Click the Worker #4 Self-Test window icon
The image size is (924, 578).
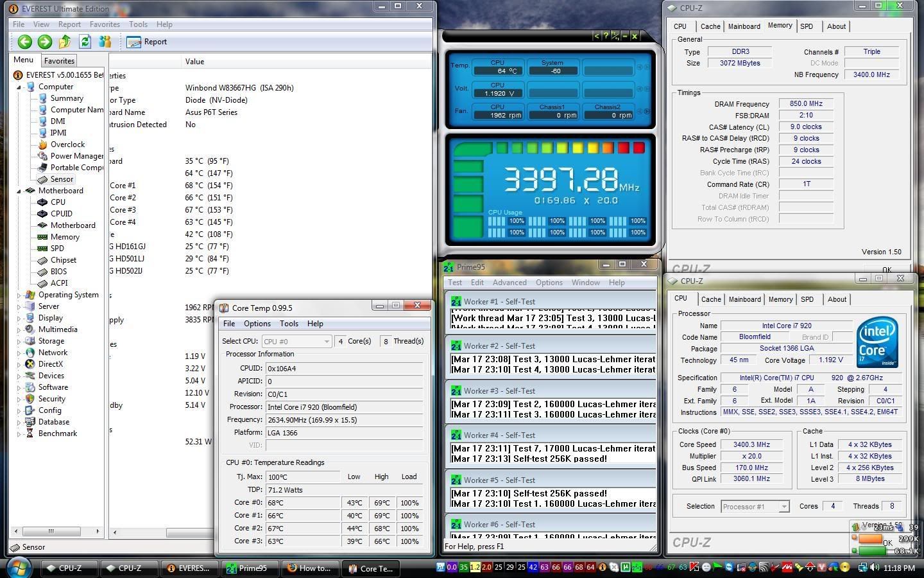point(456,435)
